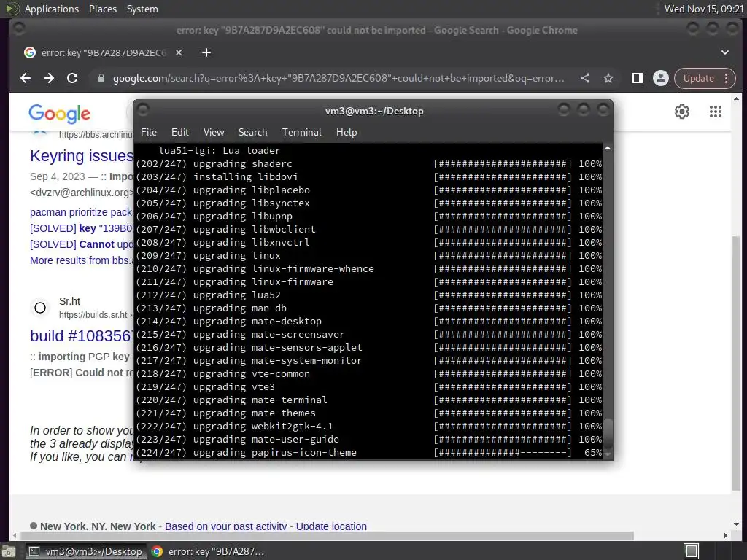Screen dimensions: 747x560
Task: Reload the Google search page
Action: [x=72, y=78]
